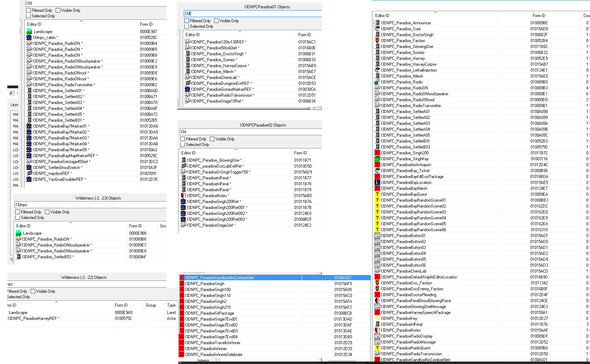Select the highlighted f3DNPC_ParadiseSandboxNoCombatAlert row

pyautogui.click(x=274, y=278)
